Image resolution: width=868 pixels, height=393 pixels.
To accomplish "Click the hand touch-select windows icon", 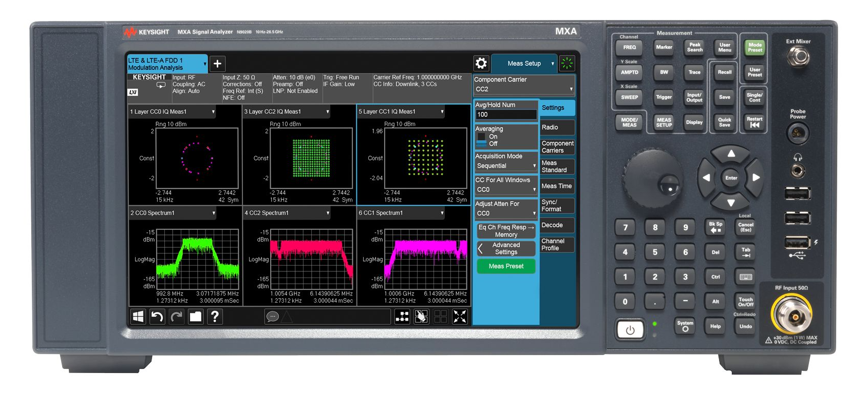I will click(421, 317).
